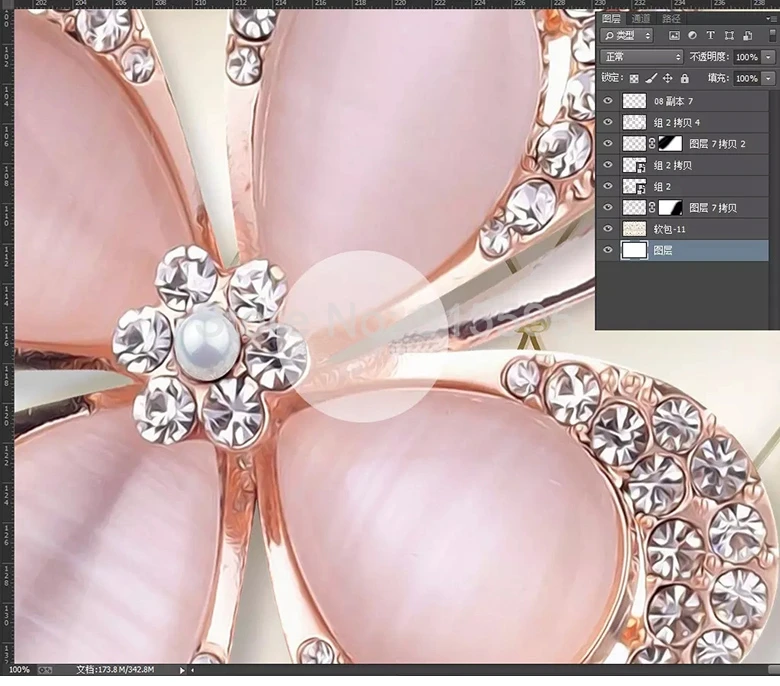Filter layers by type (T) icon
This screenshot has width=780, height=686.
tap(710, 35)
